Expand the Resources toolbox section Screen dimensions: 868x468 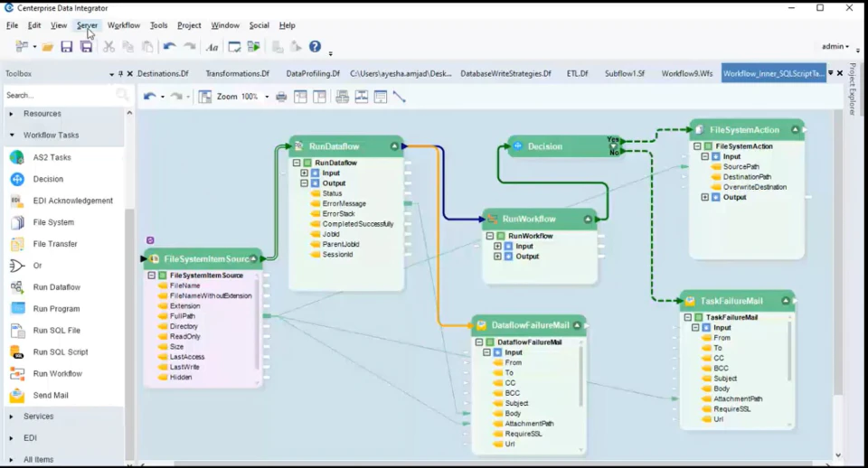pos(12,114)
